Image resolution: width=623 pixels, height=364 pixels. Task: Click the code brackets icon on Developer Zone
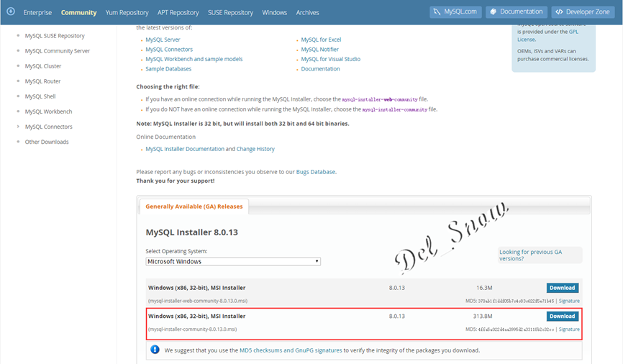click(559, 12)
